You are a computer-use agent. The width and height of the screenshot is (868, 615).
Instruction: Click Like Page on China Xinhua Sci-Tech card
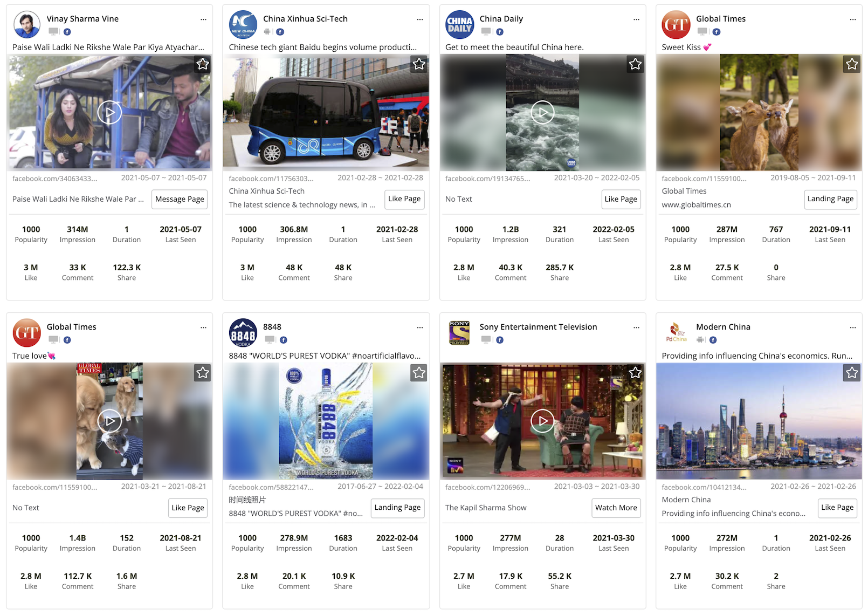click(404, 199)
